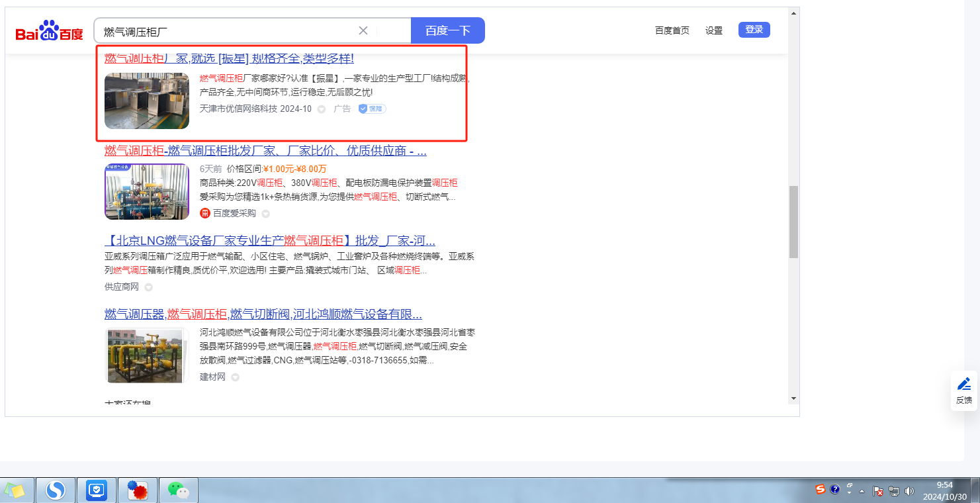Image resolution: width=980 pixels, height=503 pixels.
Task: Clear the search box with X icon
Action: point(363,30)
